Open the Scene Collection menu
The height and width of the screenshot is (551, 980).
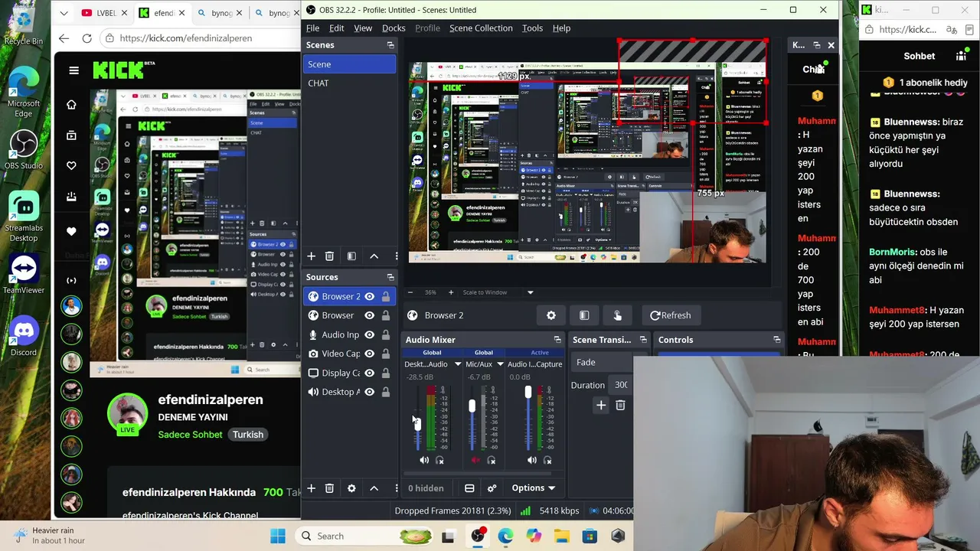(481, 28)
